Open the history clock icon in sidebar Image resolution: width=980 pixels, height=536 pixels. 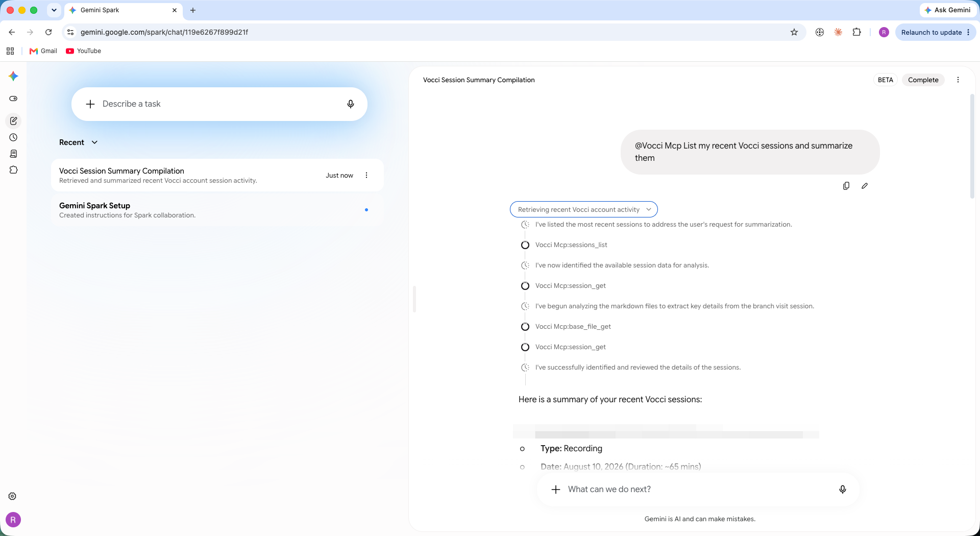click(x=13, y=137)
